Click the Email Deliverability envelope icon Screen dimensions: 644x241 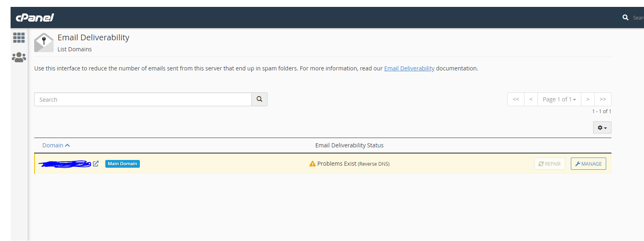[x=44, y=42]
